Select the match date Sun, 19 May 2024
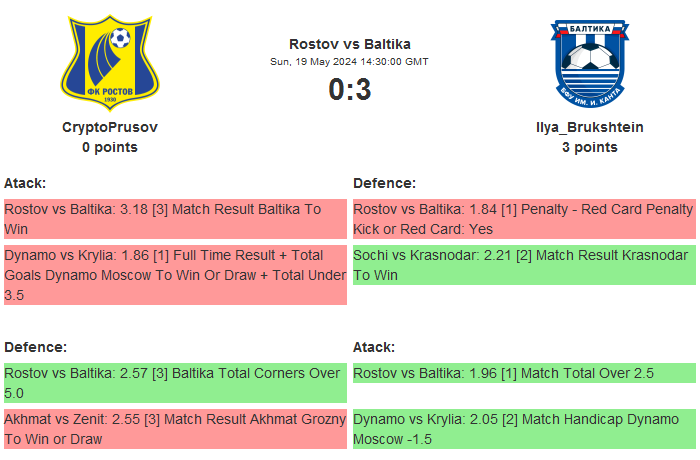The width and height of the screenshot is (700, 460). pyautogui.click(x=349, y=62)
